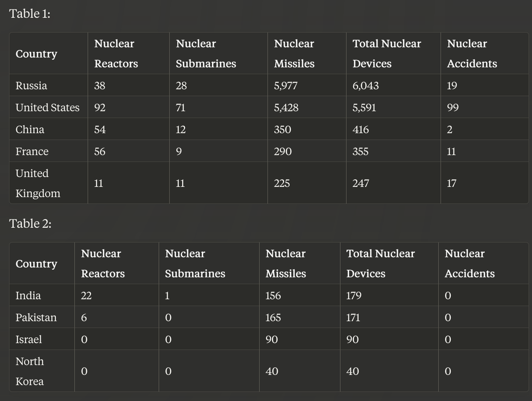Click France's accidents value 11
Viewport: 532px width, 401px height.
click(x=451, y=151)
